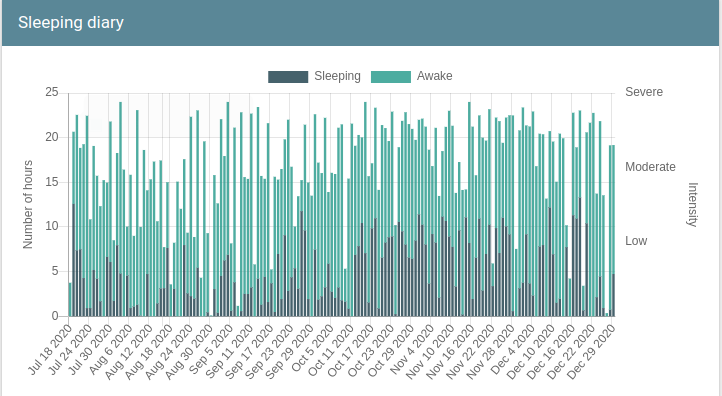Select the Dec 29 2020 axis label

point(591,352)
